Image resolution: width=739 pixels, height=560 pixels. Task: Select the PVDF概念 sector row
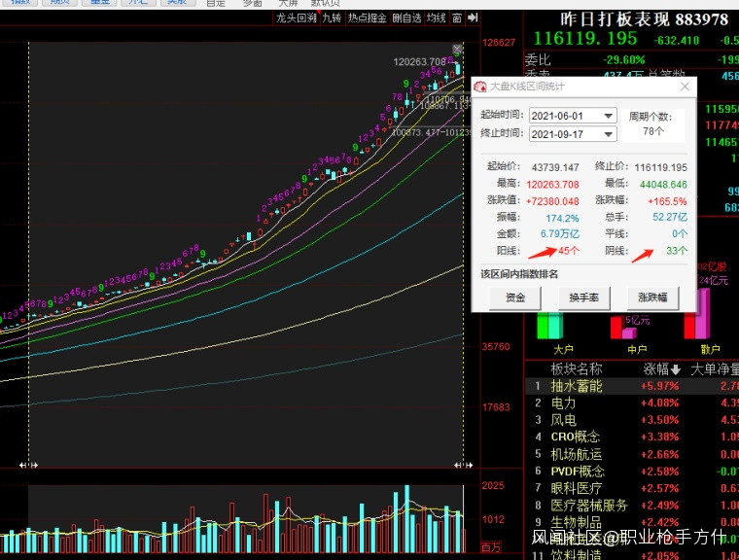tap(632, 472)
